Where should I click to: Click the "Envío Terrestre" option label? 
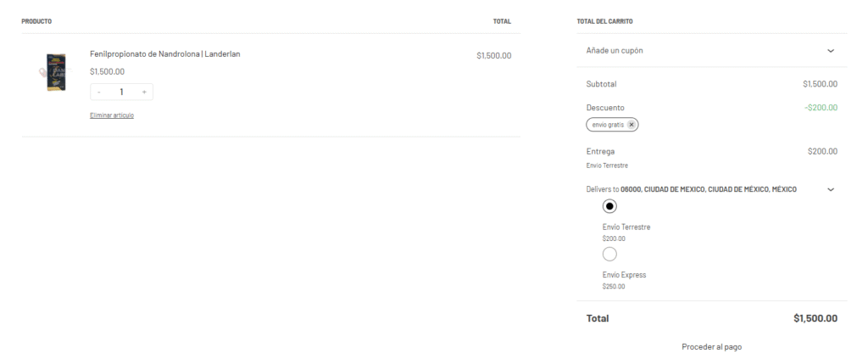626,227
